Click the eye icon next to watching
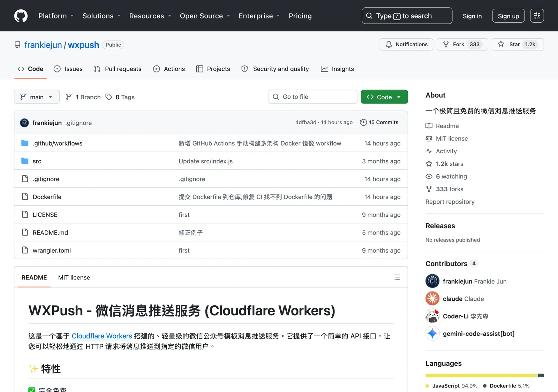Viewport: 558px width, 392px height. pos(429,176)
